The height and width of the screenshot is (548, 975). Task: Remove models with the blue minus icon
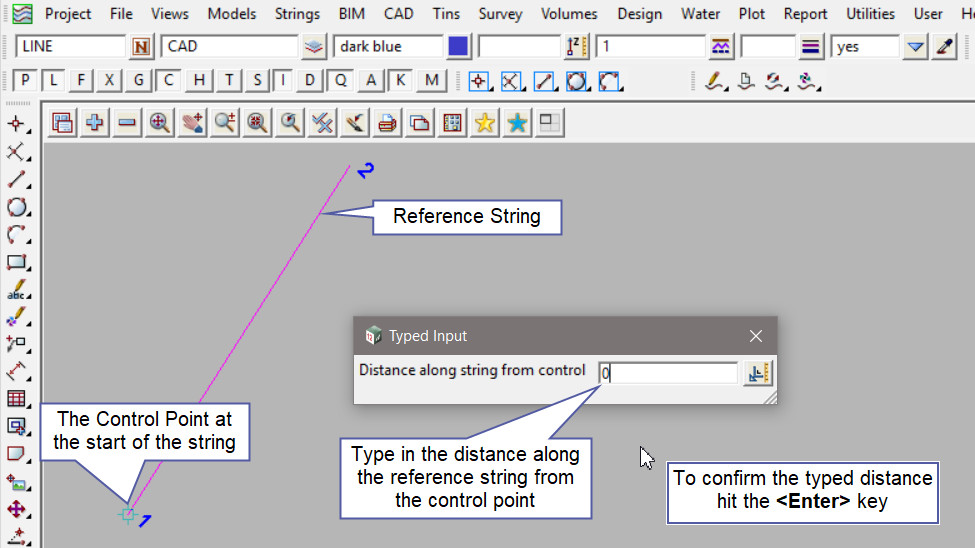pos(127,123)
